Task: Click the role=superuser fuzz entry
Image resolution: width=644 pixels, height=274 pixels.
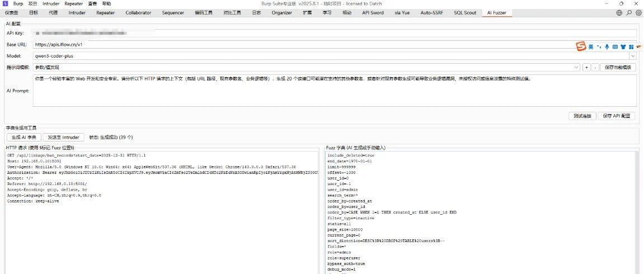Action: (x=344, y=258)
